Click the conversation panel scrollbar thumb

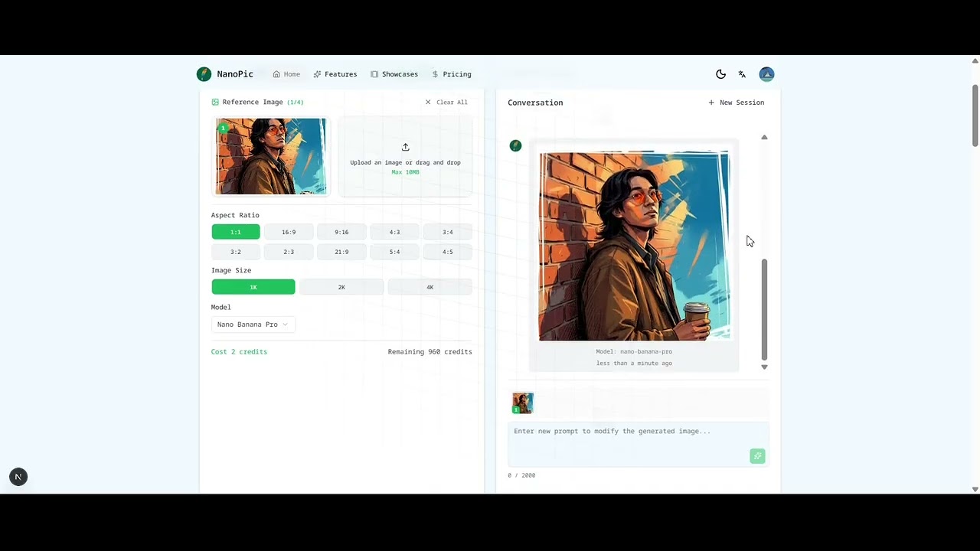click(764, 309)
